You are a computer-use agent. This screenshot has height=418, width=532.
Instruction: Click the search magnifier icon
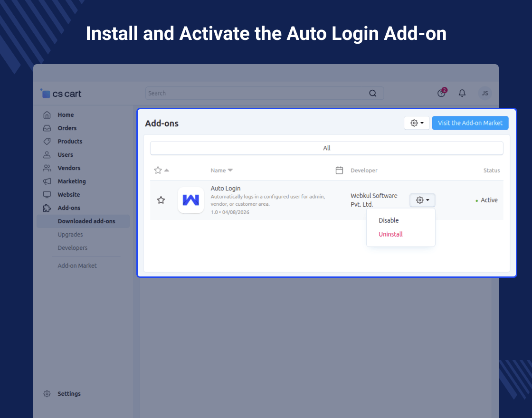372,93
